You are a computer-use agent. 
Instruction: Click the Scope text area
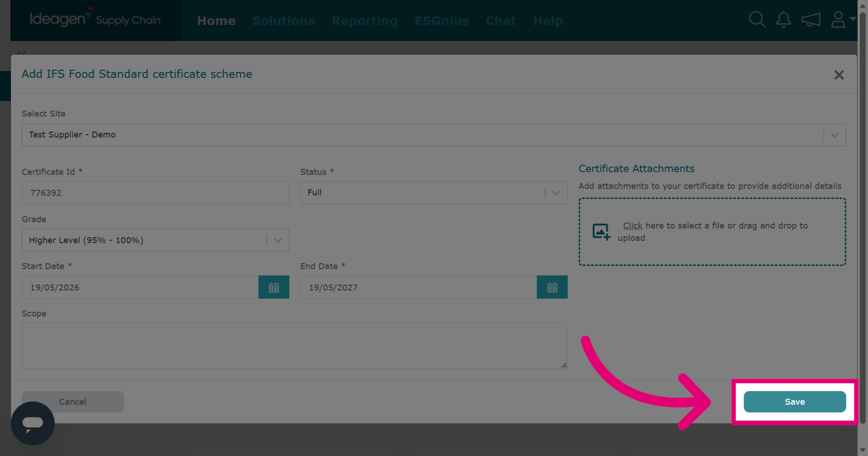pyautogui.click(x=294, y=346)
